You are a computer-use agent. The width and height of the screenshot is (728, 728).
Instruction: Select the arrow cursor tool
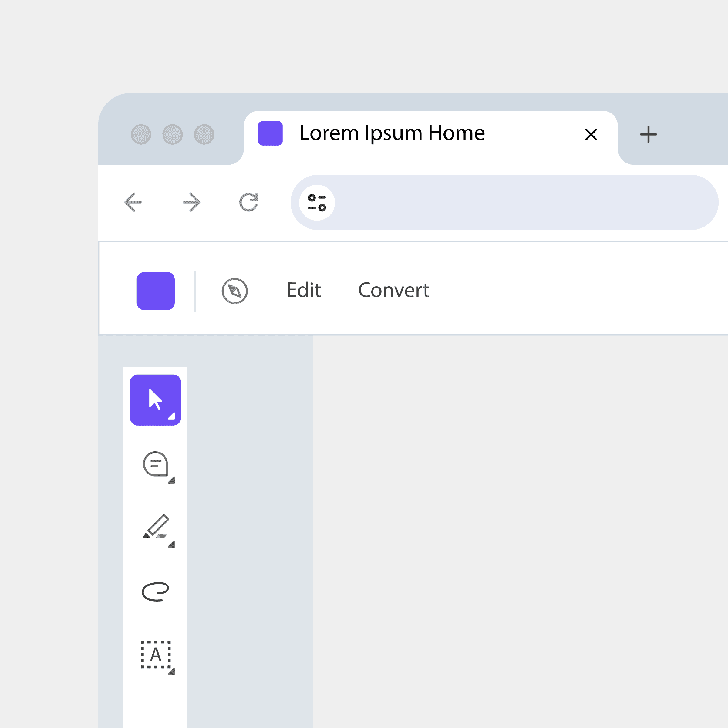(x=155, y=399)
